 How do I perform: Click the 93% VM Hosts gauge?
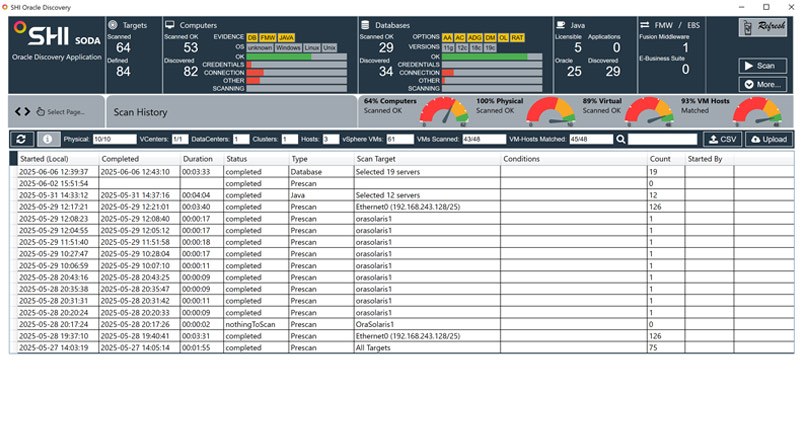[x=757, y=111]
